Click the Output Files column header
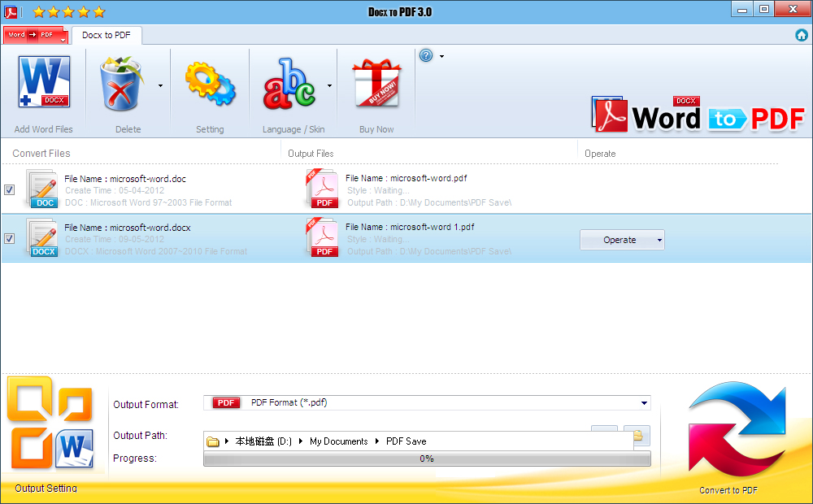Viewport: 813px width, 504px height. 311,154
